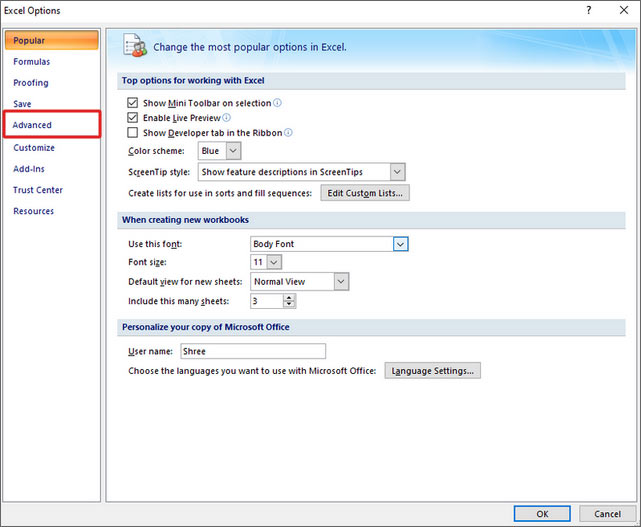Close the Excel Options dialog

624,10
